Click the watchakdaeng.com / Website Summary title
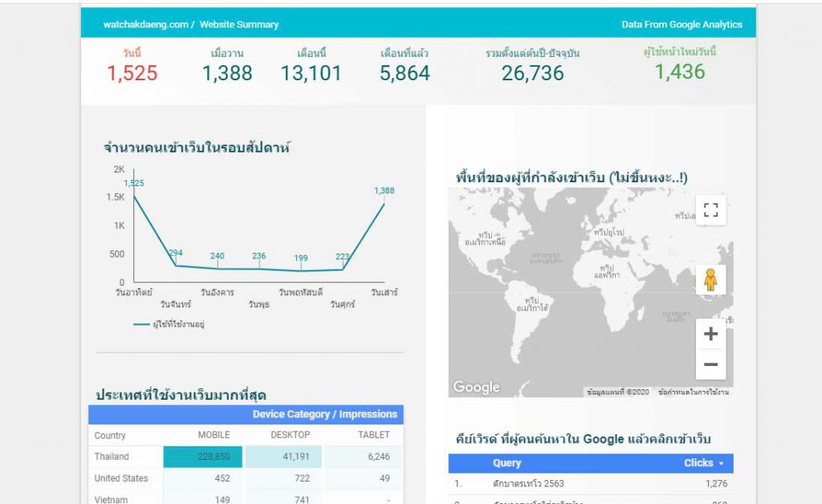The width and height of the screenshot is (822, 504). (191, 25)
